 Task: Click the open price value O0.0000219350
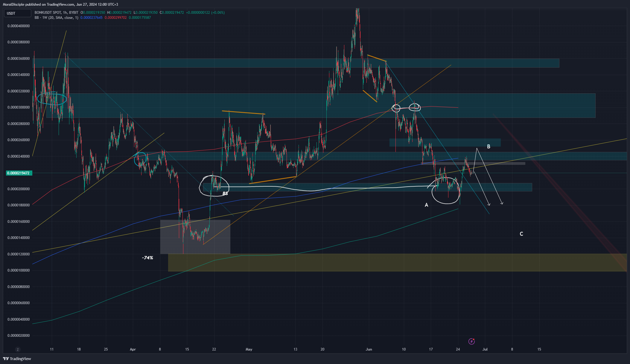93,13
